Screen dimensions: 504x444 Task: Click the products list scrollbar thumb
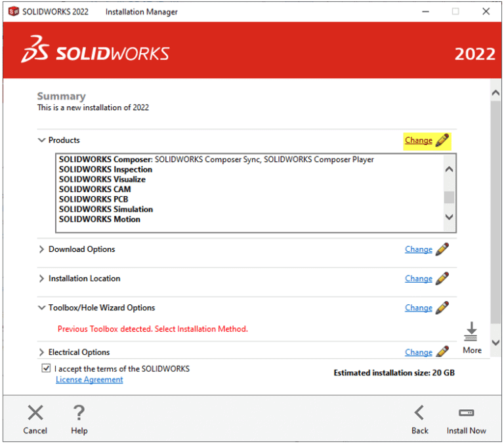pyautogui.click(x=449, y=197)
